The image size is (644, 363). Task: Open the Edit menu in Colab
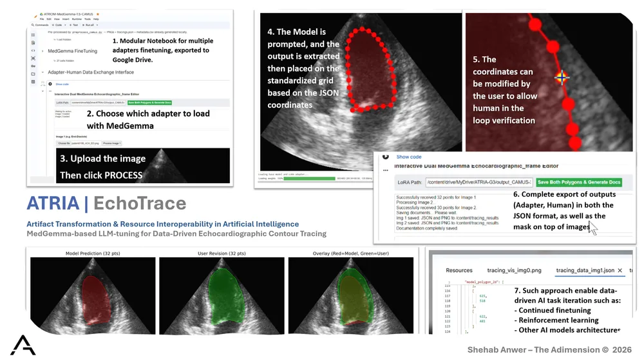pyautogui.click(x=49, y=19)
